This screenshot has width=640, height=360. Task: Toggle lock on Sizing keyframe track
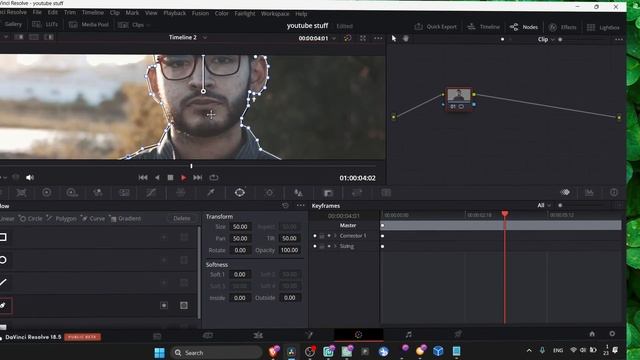[322, 247]
